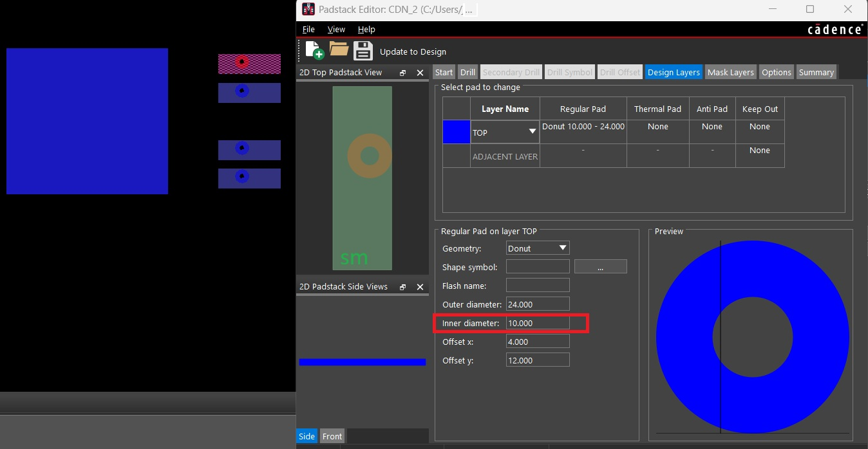Close the 2D Padstack Side Views panel
The height and width of the screenshot is (449, 868).
coord(420,287)
